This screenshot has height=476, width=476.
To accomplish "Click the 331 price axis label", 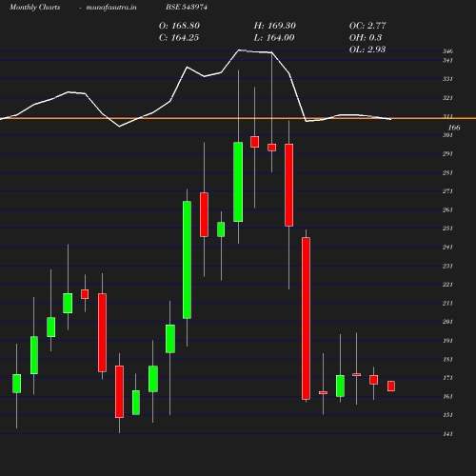I will coord(447,79).
